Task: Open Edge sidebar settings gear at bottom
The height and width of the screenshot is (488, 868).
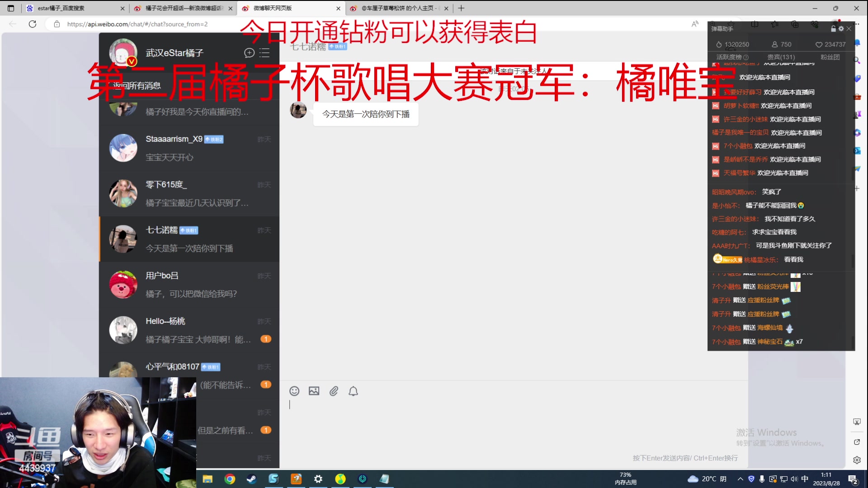Action: click(857, 460)
